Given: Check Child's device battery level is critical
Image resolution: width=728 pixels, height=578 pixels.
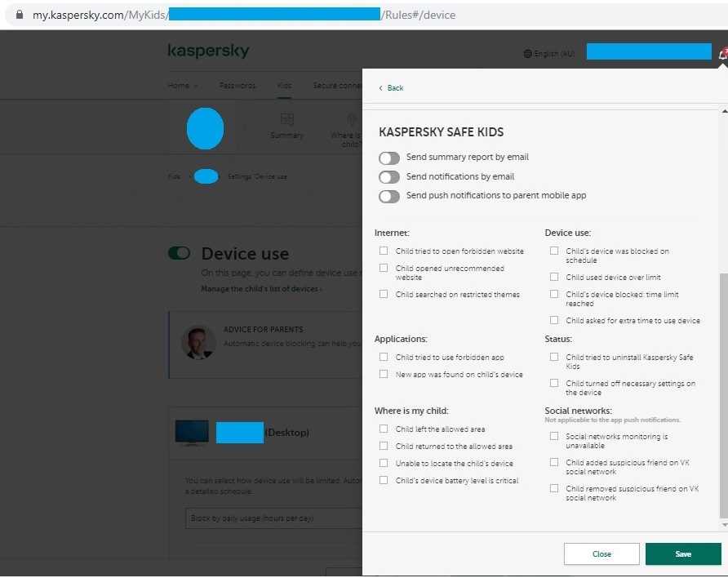Looking at the screenshot, I should pyautogui.click(x=384, y=480).
